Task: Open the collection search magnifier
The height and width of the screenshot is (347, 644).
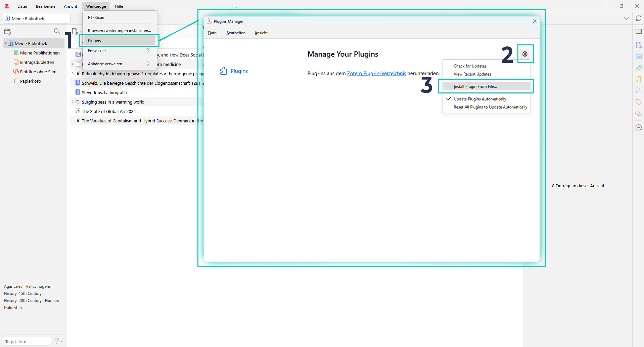Action: (x=57, y=31)
